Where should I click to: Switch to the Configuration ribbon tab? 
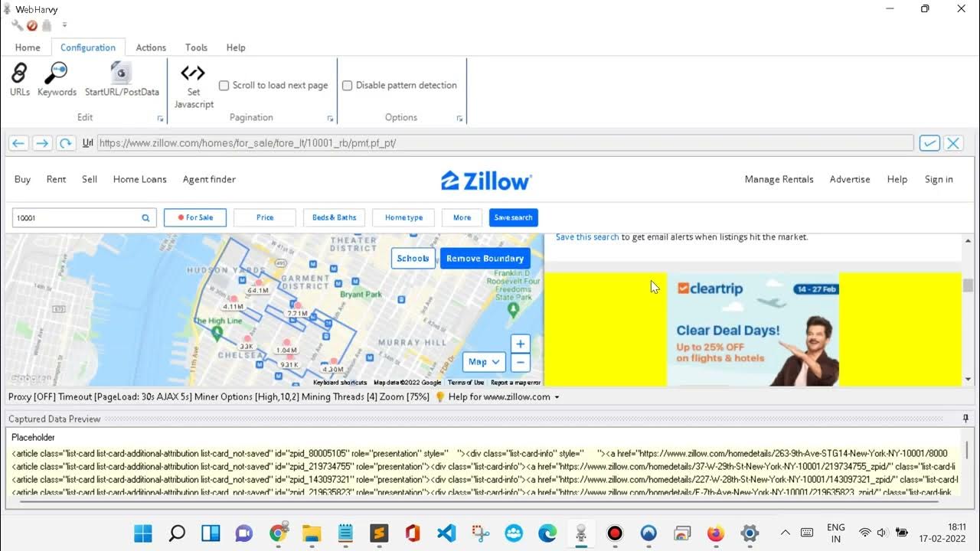pyautogui.click(x=88, y=47)
